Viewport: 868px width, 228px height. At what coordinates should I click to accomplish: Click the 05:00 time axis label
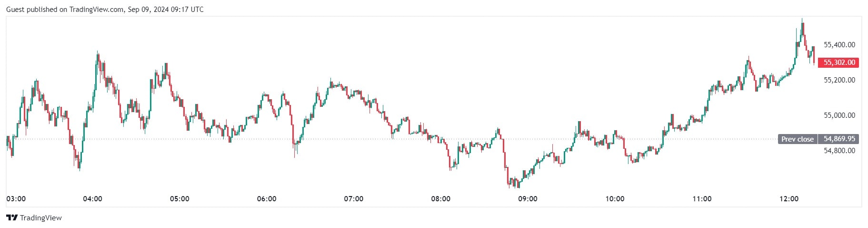[x=180, y=199]
